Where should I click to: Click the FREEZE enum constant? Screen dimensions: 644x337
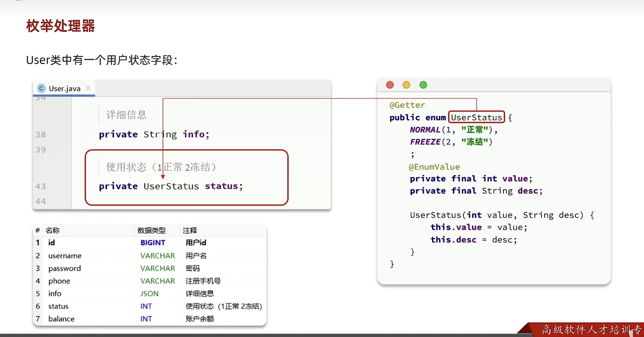(x=425, y=142)
